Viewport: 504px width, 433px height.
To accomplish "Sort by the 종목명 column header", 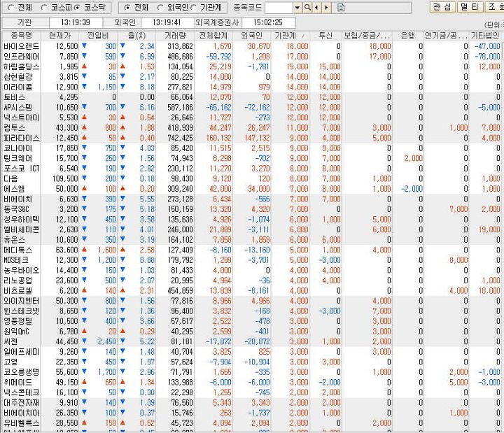I will pos(21,36).
